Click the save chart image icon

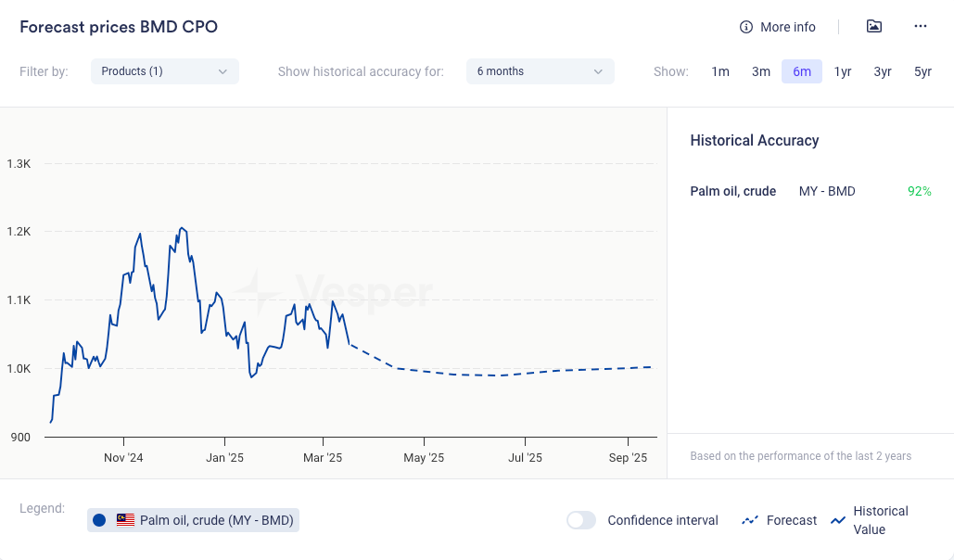pos(873,26)
